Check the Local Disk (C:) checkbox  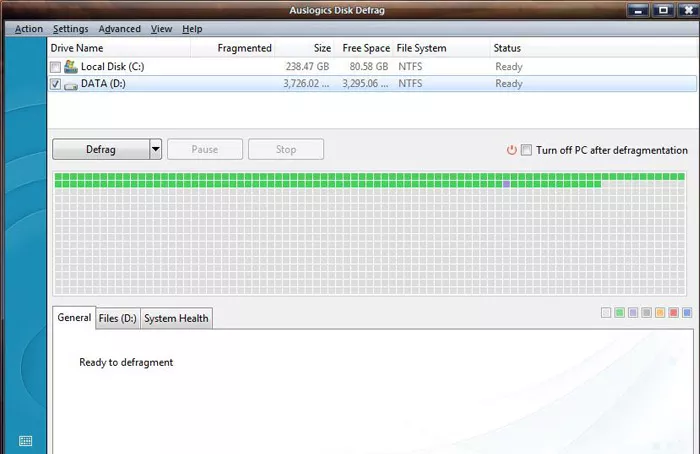[55, 67]
